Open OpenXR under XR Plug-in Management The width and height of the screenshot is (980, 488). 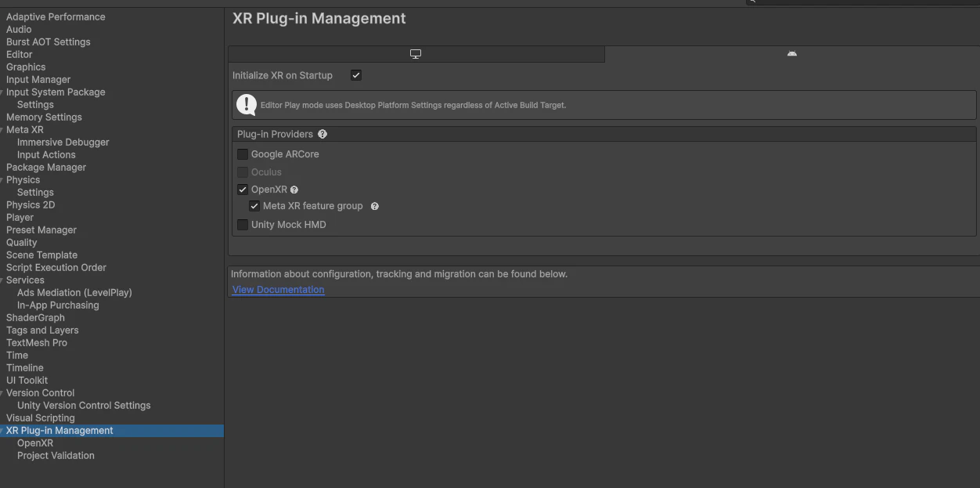coord(35,443)
